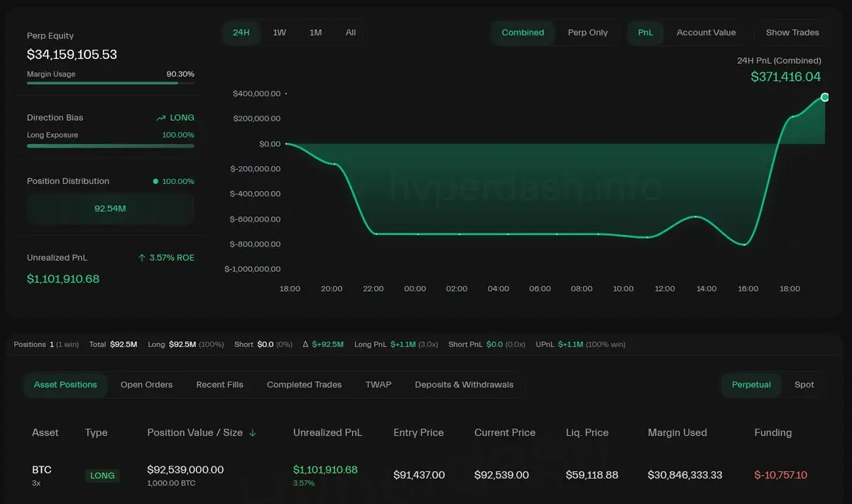Open the Open Orders tab
The width and height of the screenshot is (852, 504).
pos(146,385)
